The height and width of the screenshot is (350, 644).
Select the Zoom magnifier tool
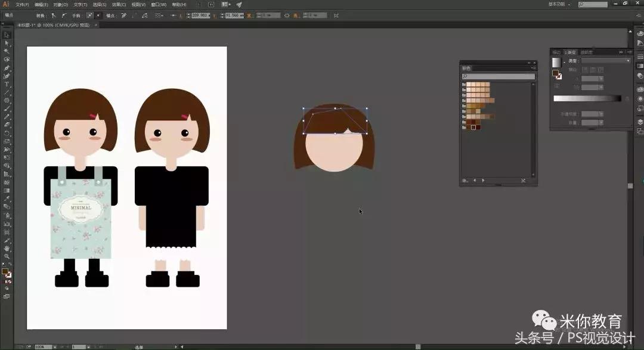7,256
